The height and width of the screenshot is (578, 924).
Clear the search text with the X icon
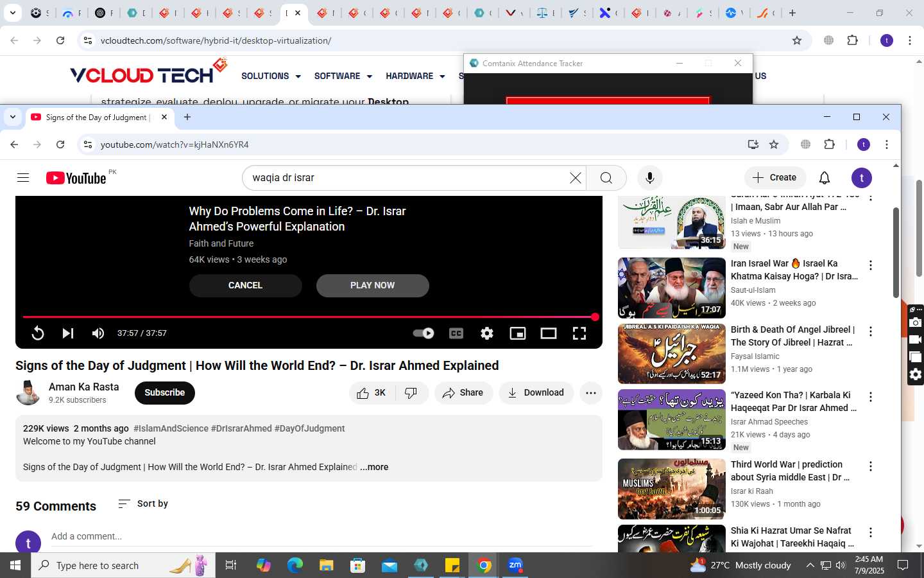(576, 178)
